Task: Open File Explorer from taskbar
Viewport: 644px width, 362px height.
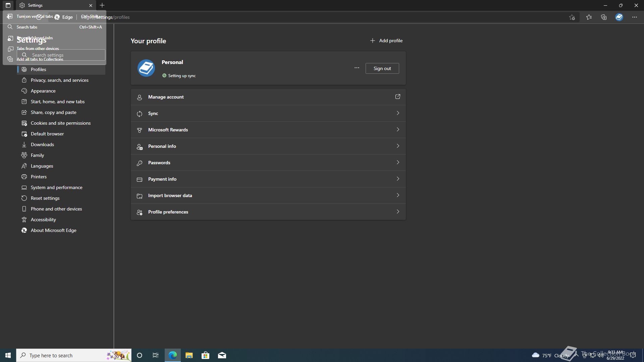Action: click(x=189, y=355)
